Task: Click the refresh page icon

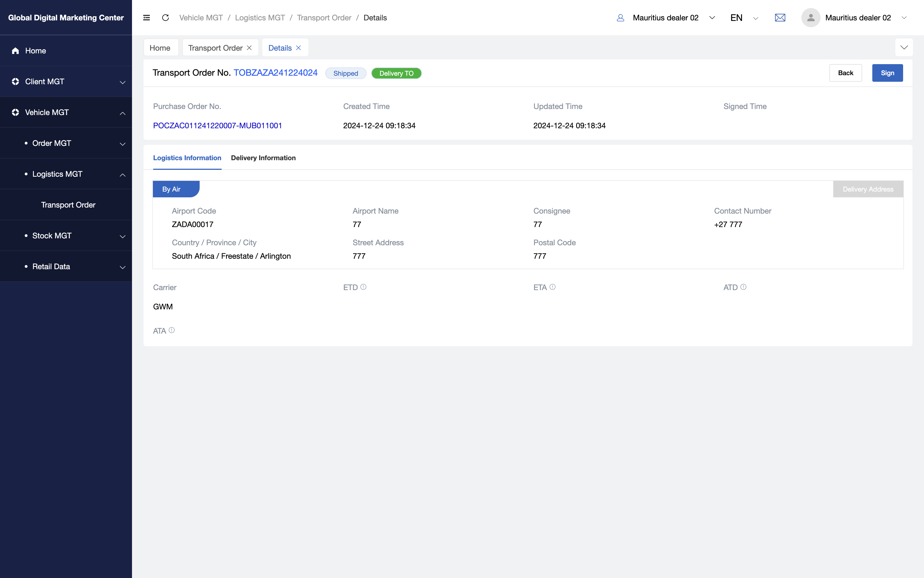Action: (165, 18)
